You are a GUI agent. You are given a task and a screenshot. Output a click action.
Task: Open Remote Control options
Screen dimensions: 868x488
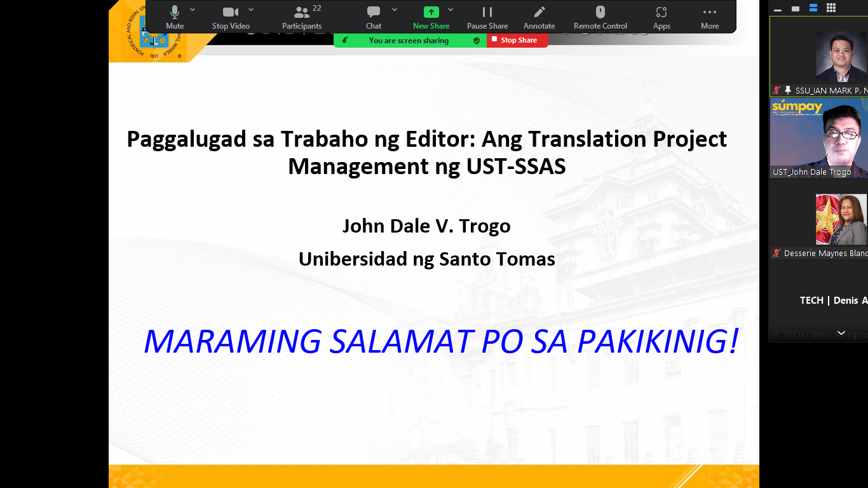click(x=600, y=17)
